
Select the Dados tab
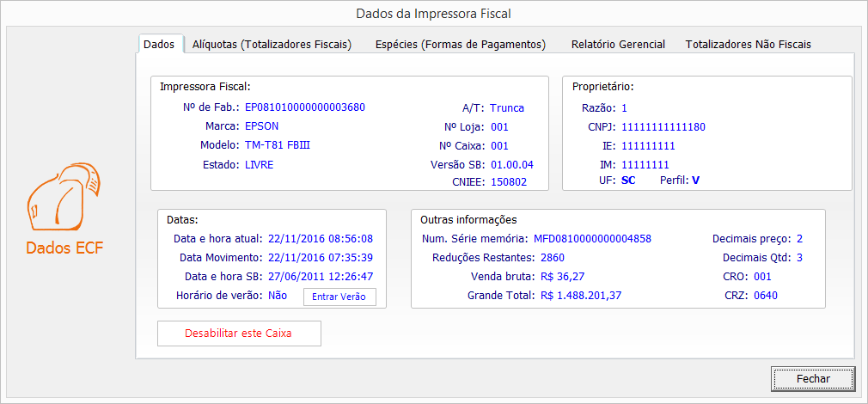160,45
